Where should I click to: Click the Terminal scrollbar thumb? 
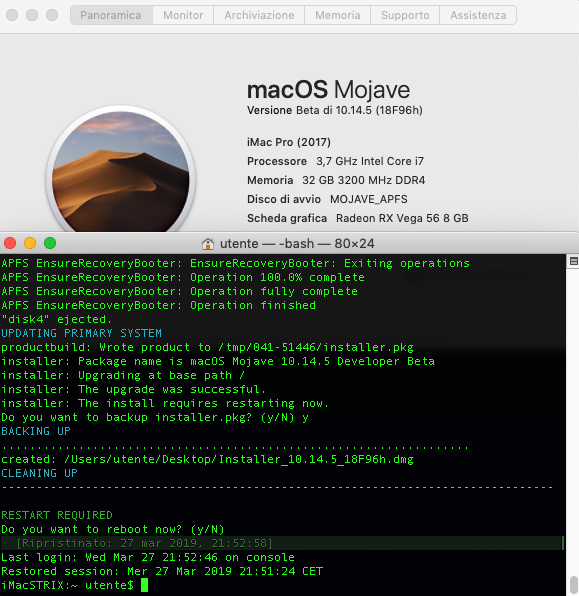point(574,584)
